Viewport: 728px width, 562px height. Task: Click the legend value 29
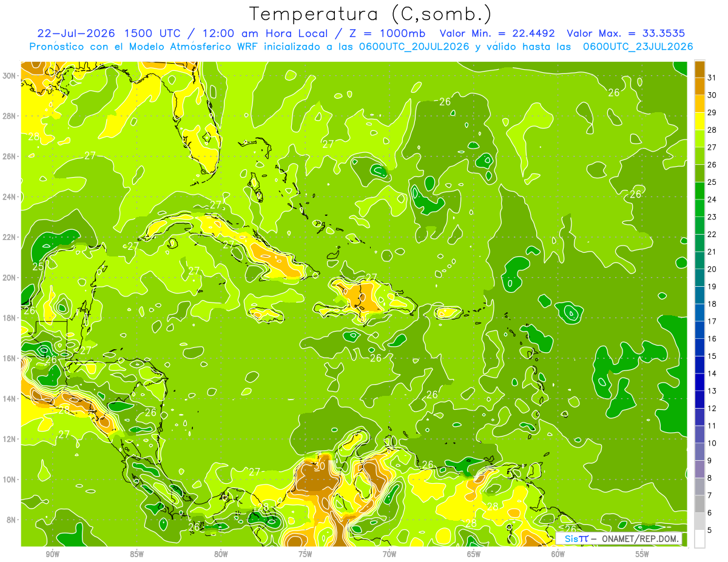712,113
